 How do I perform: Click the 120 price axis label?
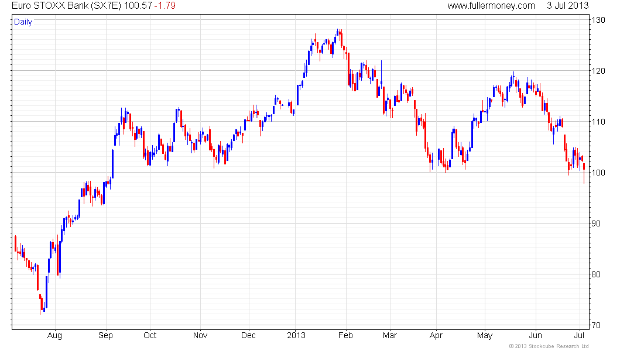598,71
